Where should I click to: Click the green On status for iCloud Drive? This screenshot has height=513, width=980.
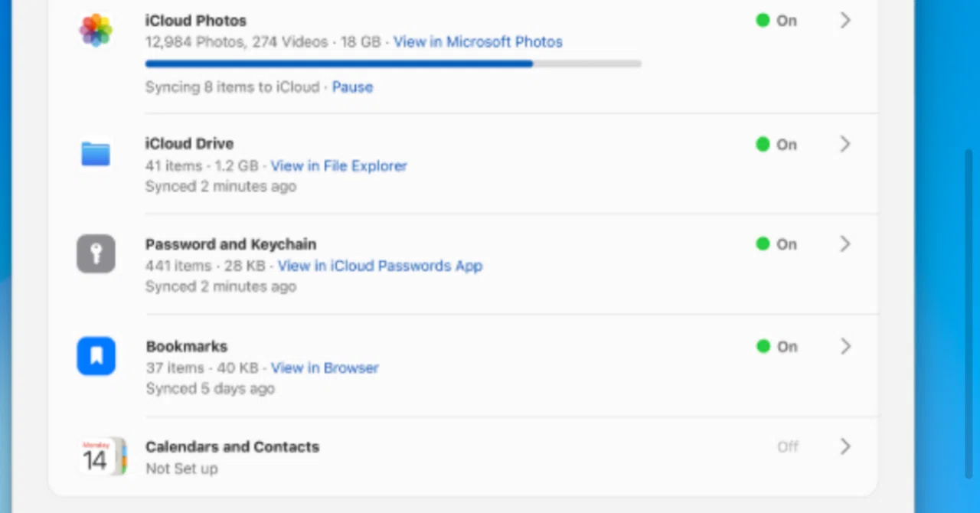pos(776,144)
